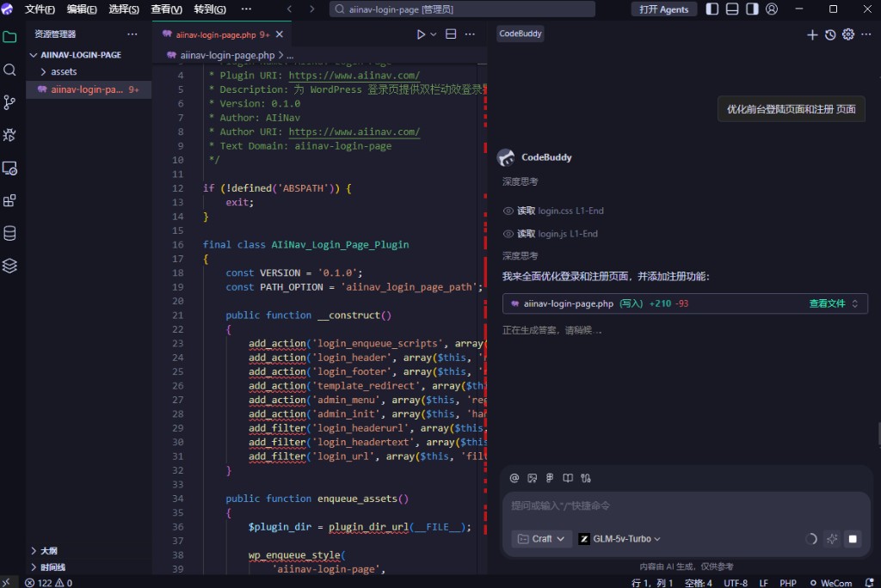Image resolution: width=881 pixels, height=588 pixels.
Task: Open the GLM-5v-Turbo model selector
Action: pyautogui.click(x=619, y=539)
